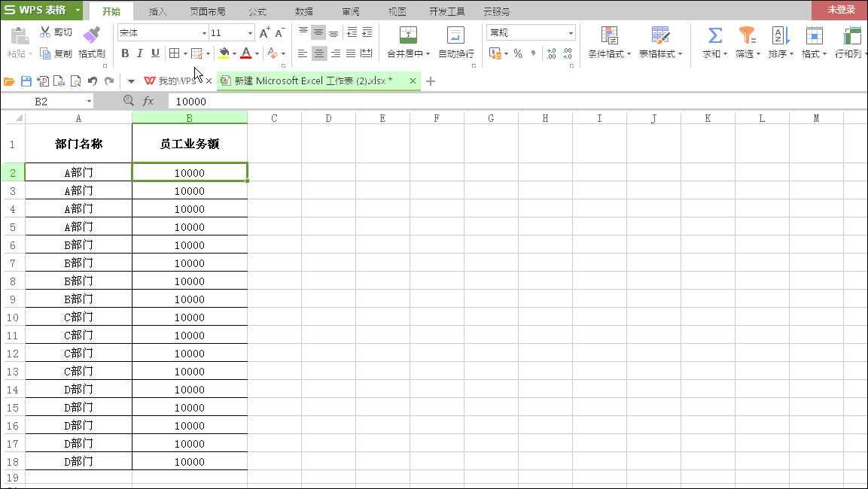The height and width of the screenshot is (489, 868).
Task: Open the font name combo box 宋体
Action: [x=163, y=32]
